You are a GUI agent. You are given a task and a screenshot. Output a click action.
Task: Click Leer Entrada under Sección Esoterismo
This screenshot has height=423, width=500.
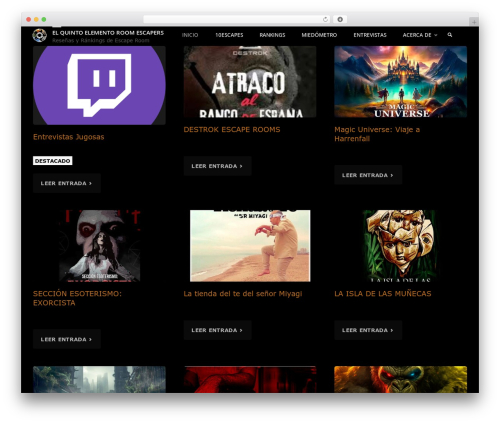[67, 339]
